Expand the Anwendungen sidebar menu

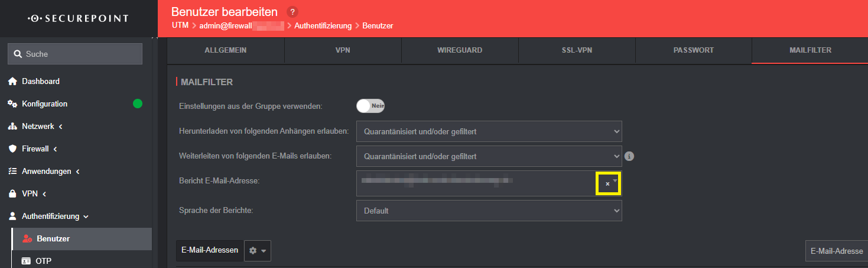(44, 171)
